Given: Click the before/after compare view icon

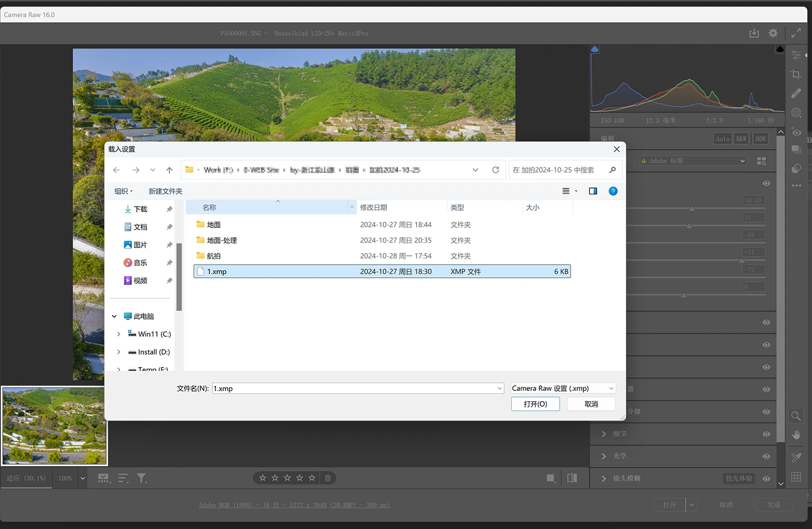Looking at the screenshot, I should (x=572, y=478).
